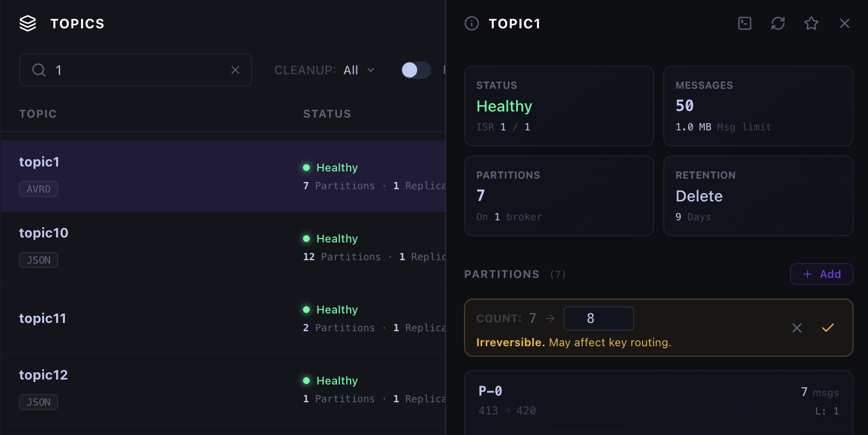Click the search magnifier icon
The height and width of the screenshot is (435, 868).
tap(38, 70)
